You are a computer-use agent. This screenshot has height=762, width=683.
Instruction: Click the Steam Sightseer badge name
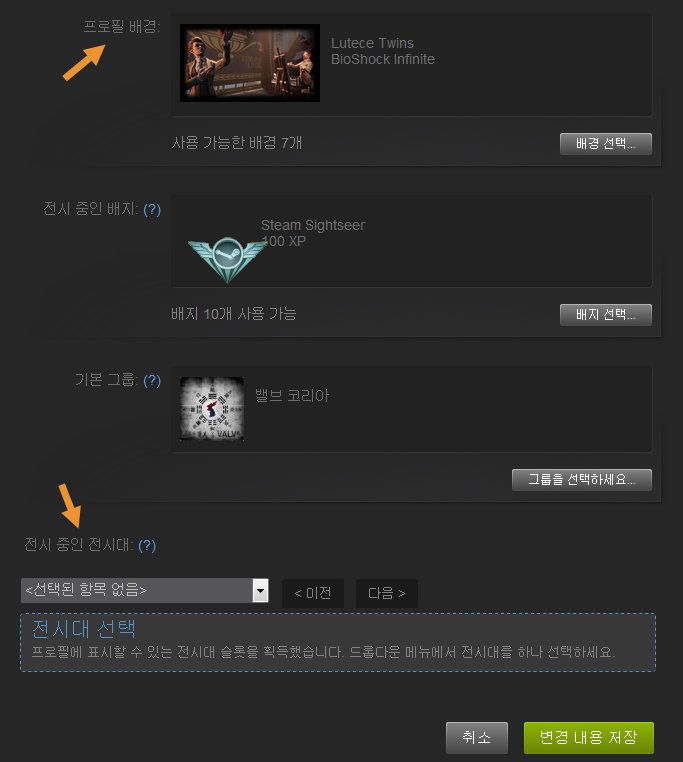pyautogui.click(x=313, y=225)
